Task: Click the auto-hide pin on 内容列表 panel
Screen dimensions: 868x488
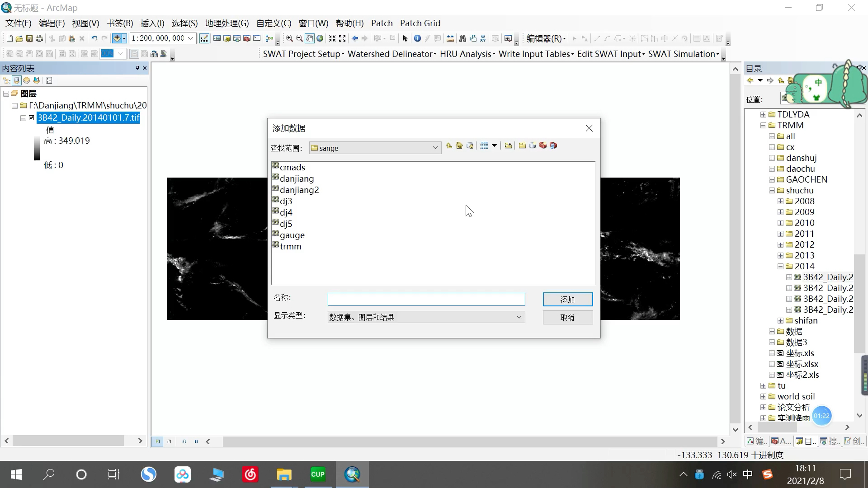Action: pyautogui.click(x=137, y=68)
